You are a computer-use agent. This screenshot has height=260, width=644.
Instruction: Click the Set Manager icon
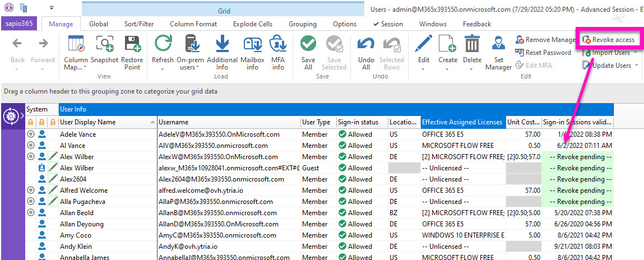click(x=498, y=45)
